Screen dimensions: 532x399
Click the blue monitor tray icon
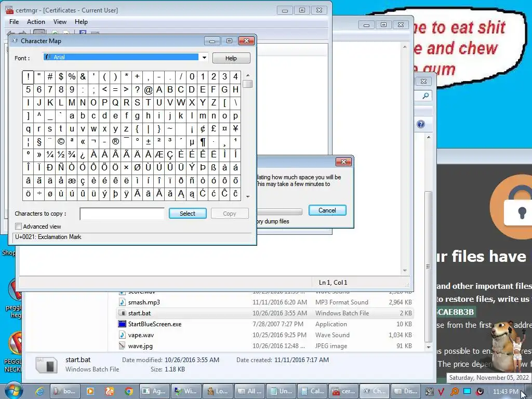pos(467,391)
